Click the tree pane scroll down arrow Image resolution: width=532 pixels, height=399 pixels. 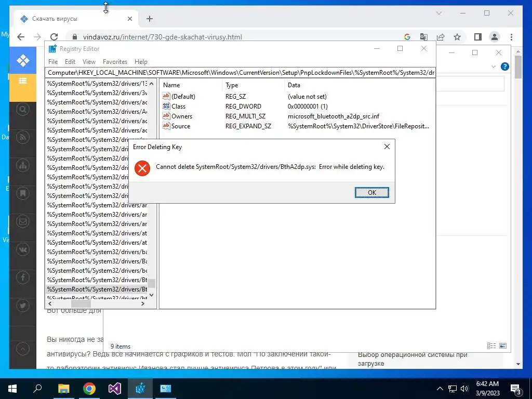point(151,295)
